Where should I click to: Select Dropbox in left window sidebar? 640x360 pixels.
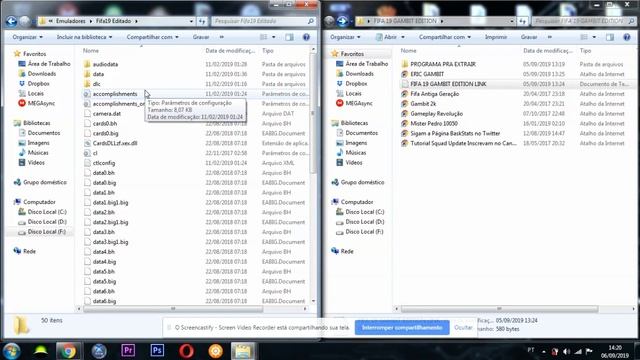38,84
